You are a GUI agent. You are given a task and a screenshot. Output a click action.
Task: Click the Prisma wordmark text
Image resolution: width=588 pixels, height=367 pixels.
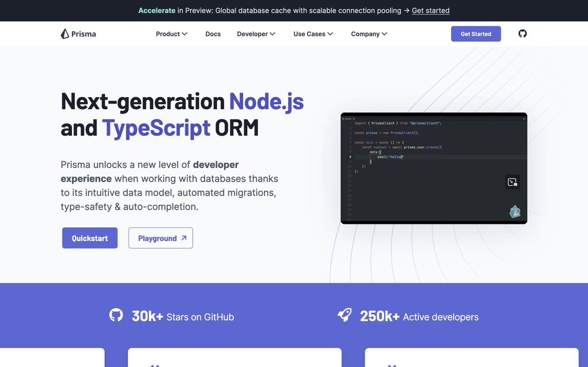(84, 34)
